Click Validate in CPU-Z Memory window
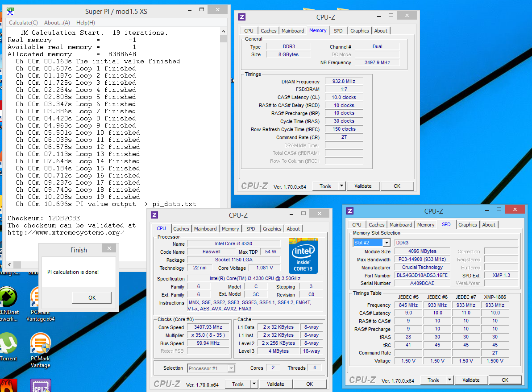Screen dimensions: 532x392 (363, 186)
